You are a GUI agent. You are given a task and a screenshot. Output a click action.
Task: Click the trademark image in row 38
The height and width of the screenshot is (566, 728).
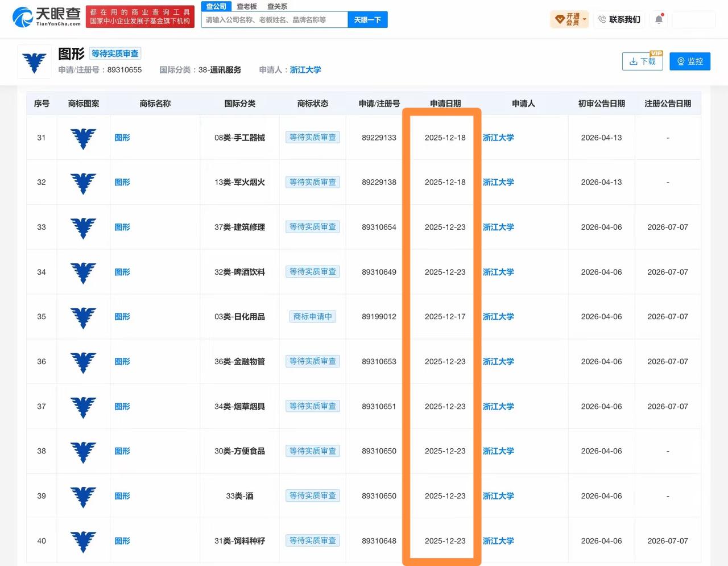pyautogui.click(x=83, y=452)
